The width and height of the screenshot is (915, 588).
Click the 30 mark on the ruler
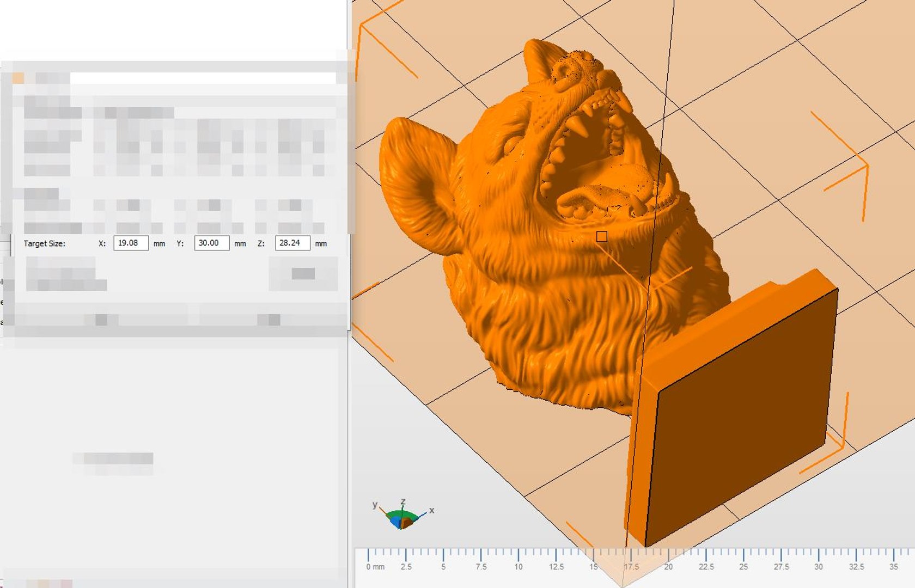[x=818, y=567]
